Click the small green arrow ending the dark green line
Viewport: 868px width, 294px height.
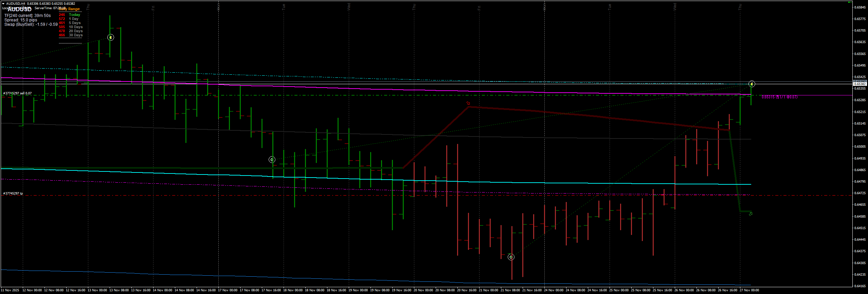(751, 214)
